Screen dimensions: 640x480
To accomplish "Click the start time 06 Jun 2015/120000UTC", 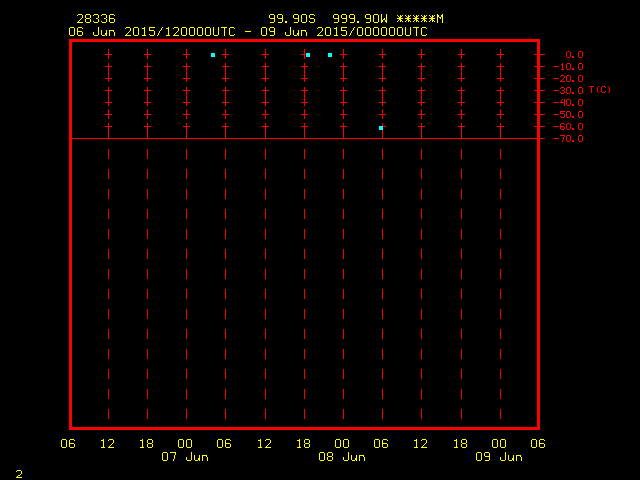I will pos(152,32).
